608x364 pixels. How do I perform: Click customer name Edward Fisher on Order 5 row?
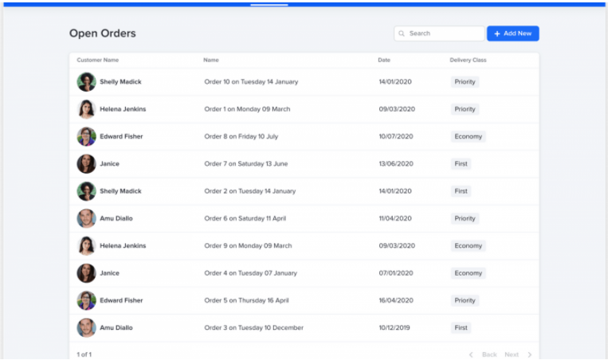click(121, 300)
